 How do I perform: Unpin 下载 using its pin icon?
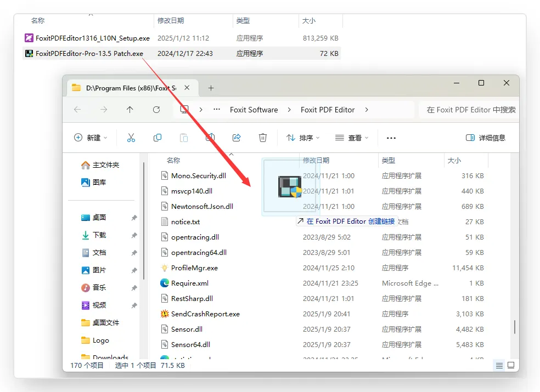coord(134,235)
